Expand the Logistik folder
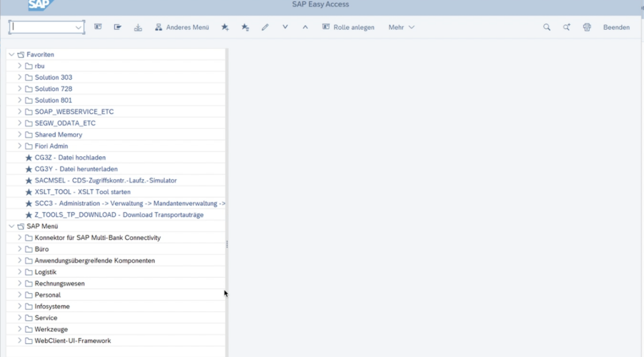 (19, 272)
